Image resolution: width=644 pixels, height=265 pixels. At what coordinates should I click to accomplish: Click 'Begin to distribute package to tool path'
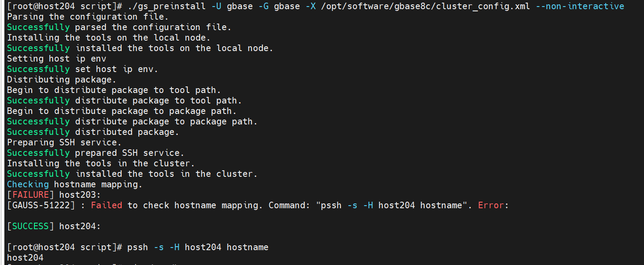[114, 90]
